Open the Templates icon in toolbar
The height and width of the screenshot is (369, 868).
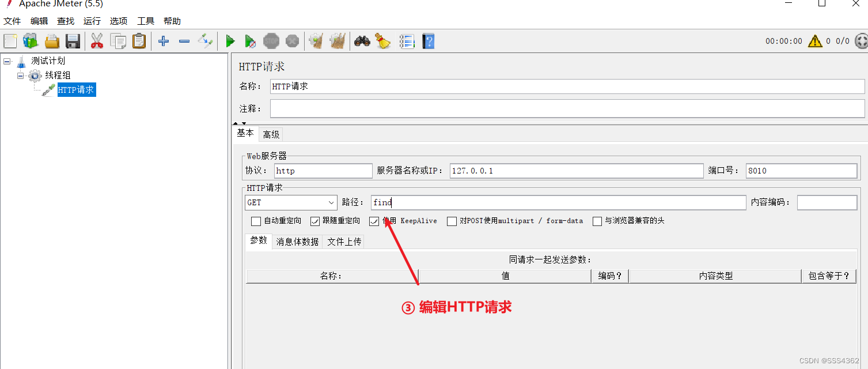coord(31,41)
